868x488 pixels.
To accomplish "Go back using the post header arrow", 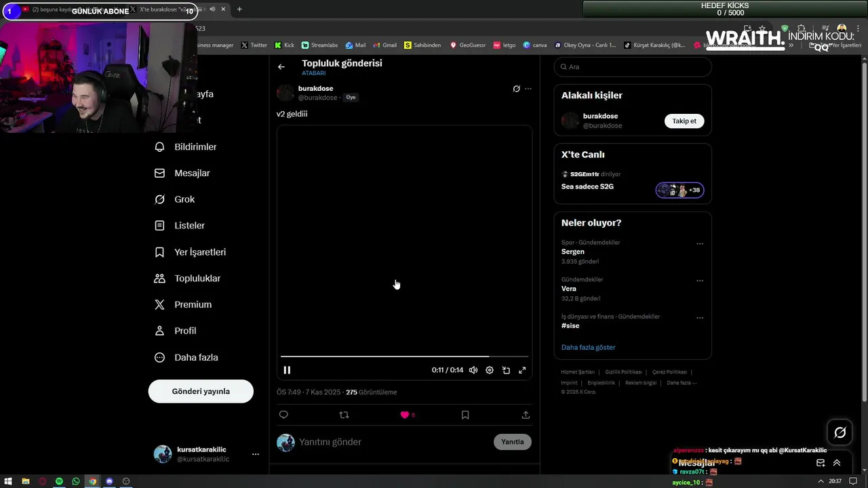I will [x=281, y=67].
